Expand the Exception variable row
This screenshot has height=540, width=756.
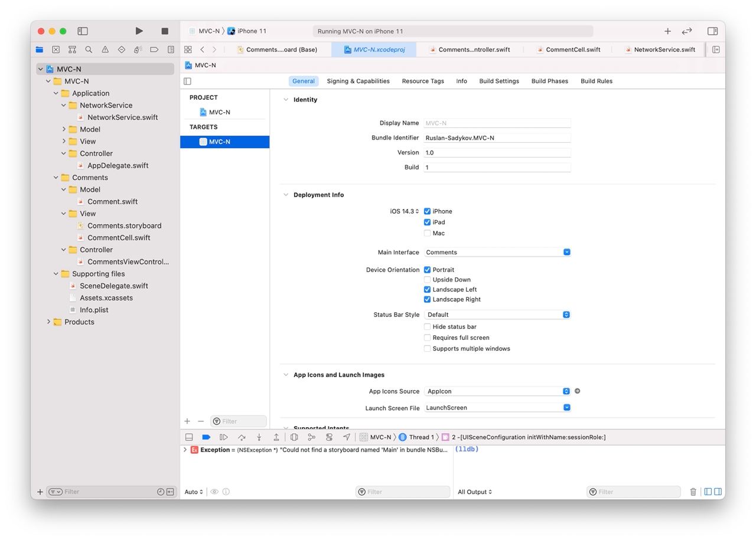coord(185,450)
